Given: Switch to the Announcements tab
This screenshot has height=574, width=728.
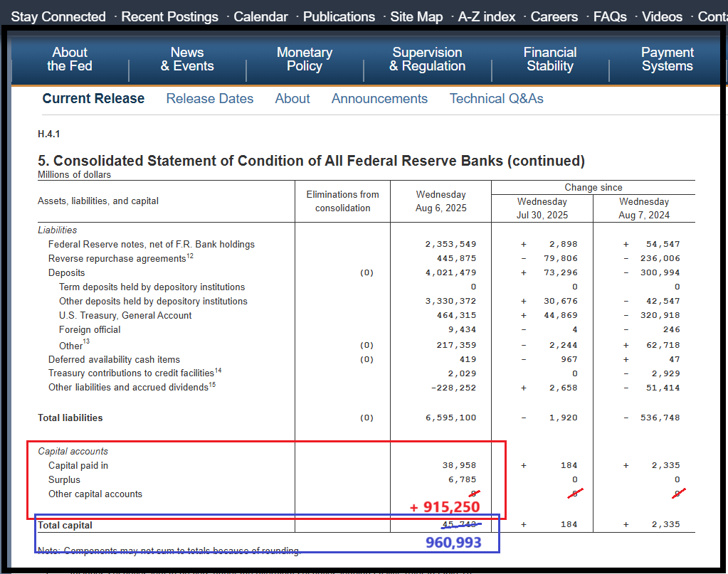Looking at the screenshot, I should [x=379, y=99].
